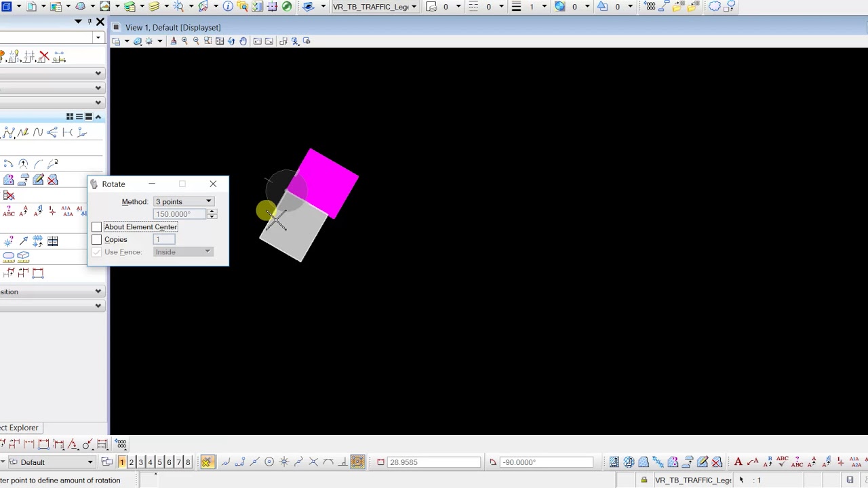
Task: Open the Project Explorer tab
Action: coord(20,428)
